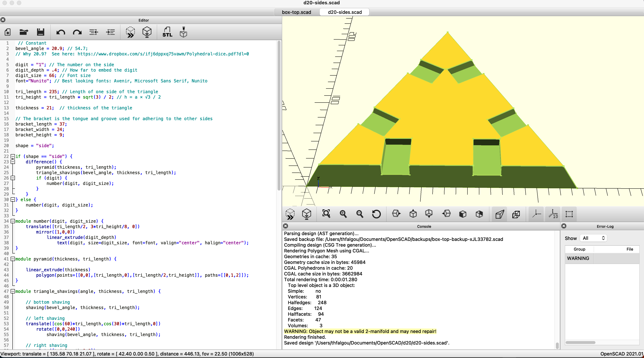The image size is (644, 358).
Task: Enable the auto-reload toggle in editor toolbar
Action: click(x=131, y=32)
